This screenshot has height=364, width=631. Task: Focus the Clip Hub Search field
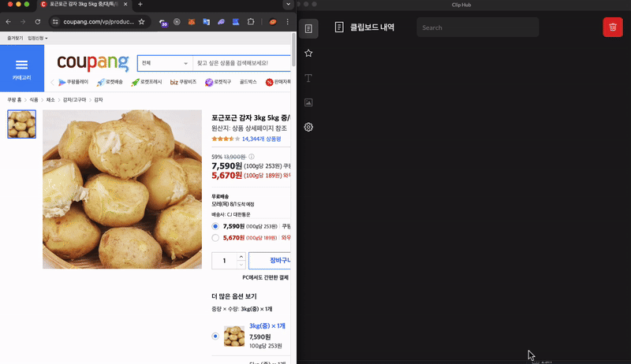(478, 28)
